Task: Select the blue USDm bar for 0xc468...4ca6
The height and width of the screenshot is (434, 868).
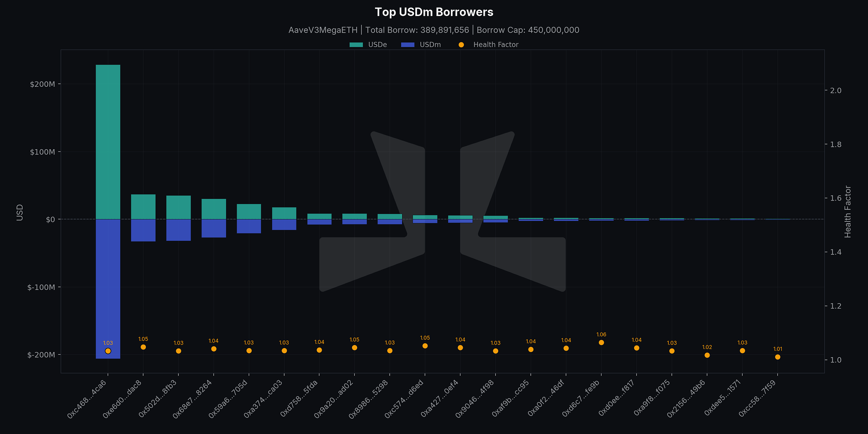Action: point(108,289)
